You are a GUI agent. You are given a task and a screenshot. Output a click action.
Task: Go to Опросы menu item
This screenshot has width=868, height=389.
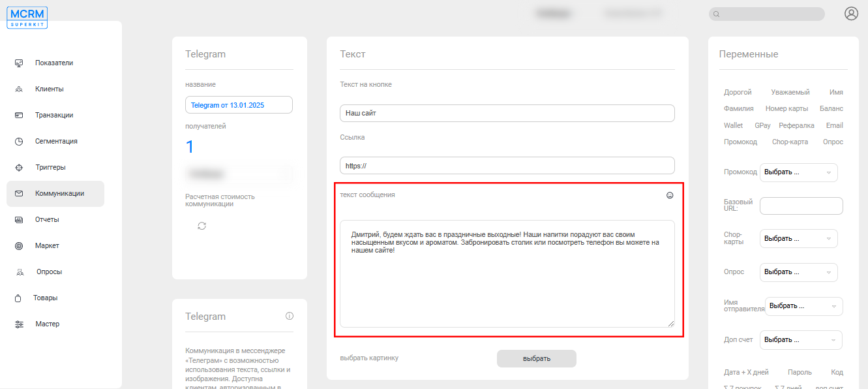click(x=50, y=272)
